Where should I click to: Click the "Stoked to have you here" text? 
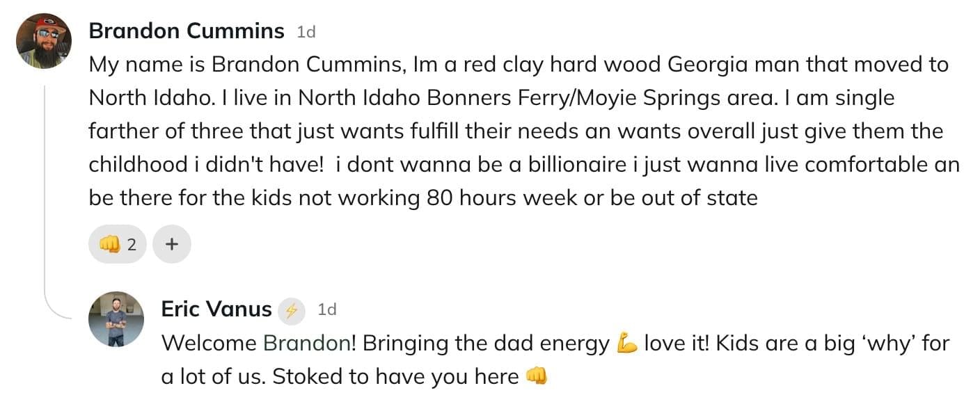[x=395, y=377]
